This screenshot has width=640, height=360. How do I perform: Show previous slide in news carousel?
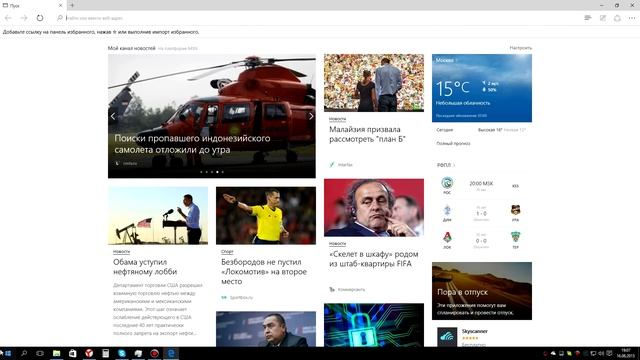click(113, 116)
